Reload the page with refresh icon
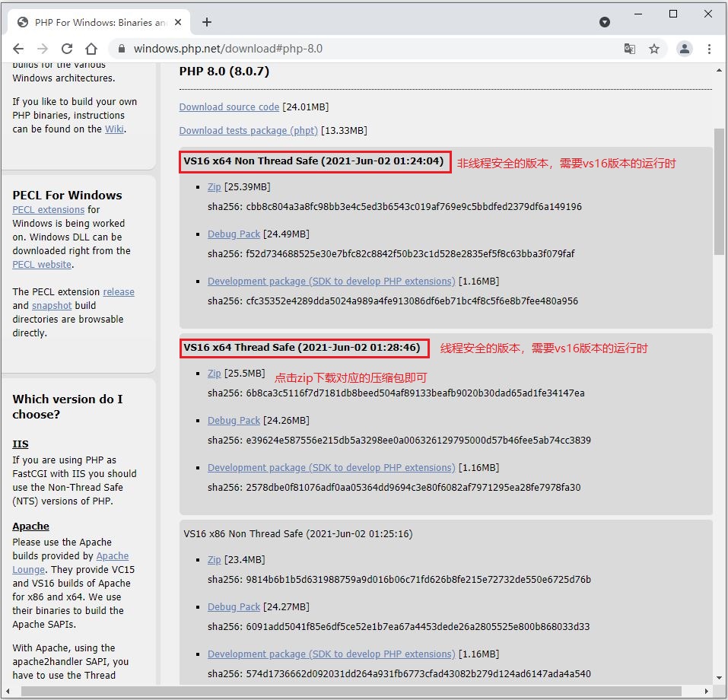 point(67,49)
